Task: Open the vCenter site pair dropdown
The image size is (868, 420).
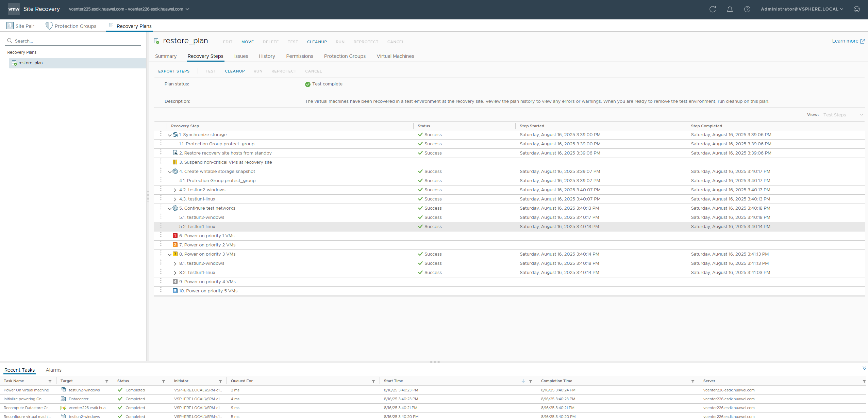Action: pos(129,9)
